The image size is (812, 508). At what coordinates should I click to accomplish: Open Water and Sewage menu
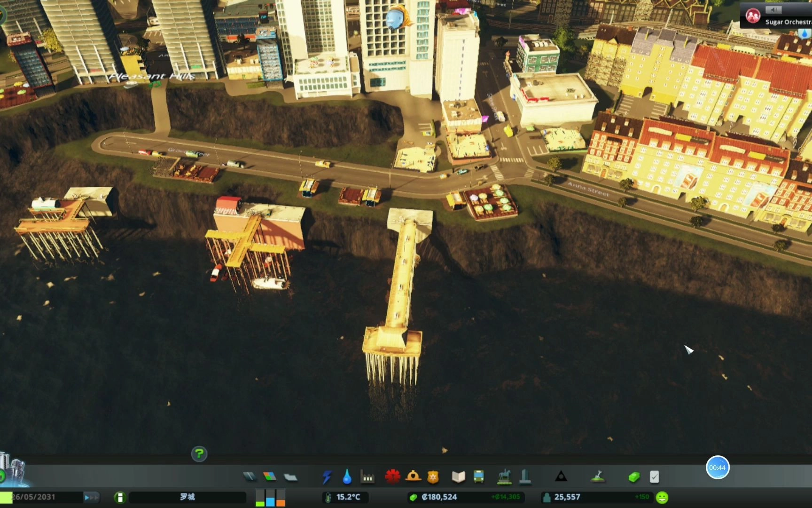347,477
